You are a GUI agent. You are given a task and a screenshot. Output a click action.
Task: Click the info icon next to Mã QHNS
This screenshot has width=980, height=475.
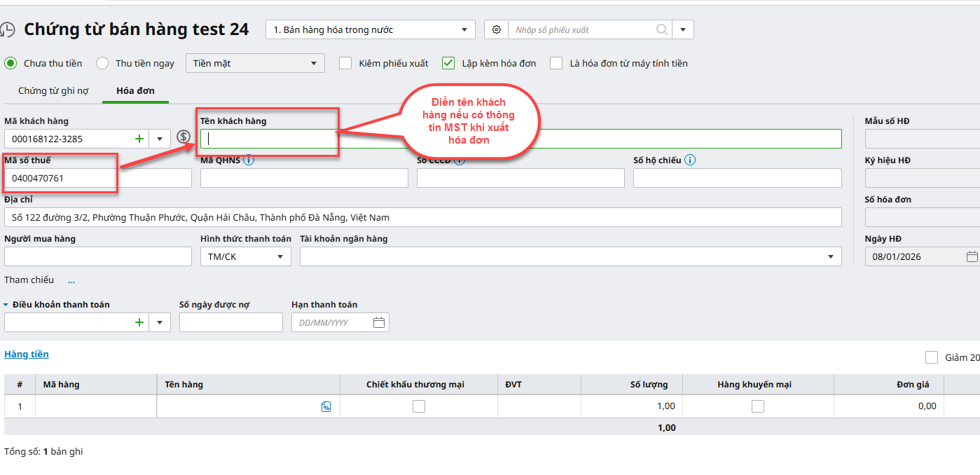click(x=249, y=160)
